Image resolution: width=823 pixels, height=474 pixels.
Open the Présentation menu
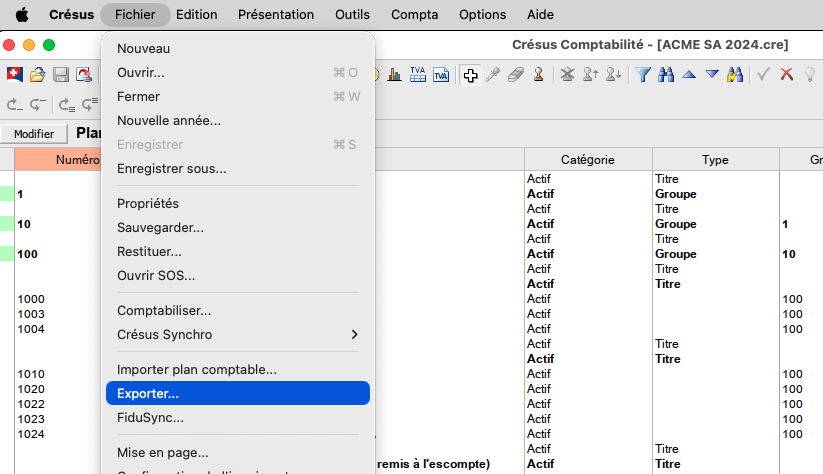click(276, 15)
